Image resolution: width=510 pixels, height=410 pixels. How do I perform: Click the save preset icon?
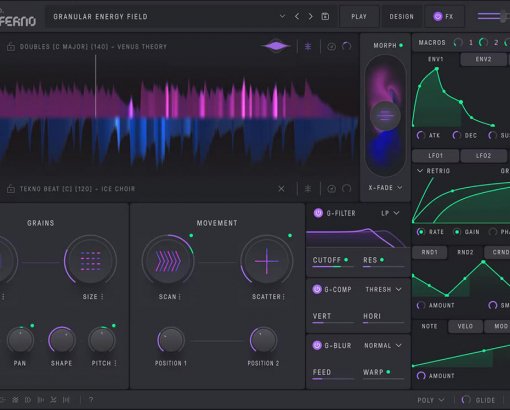(x=325, y=16)
